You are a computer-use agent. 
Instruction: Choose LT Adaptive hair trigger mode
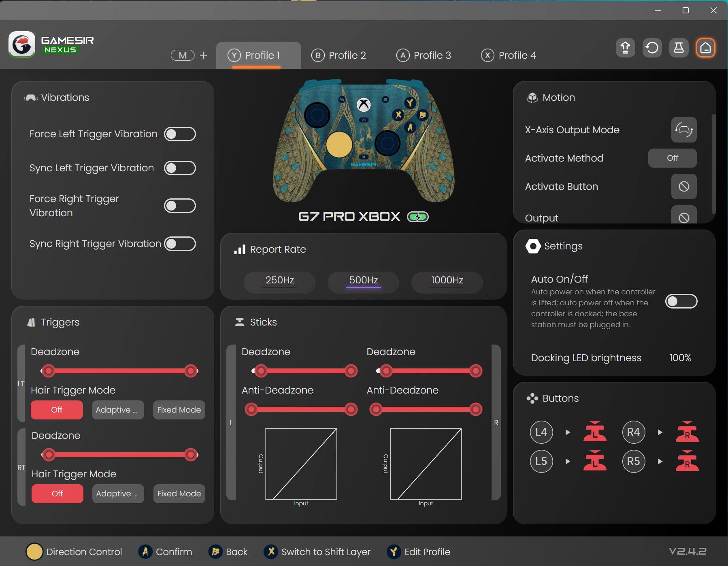pos(117,410)
